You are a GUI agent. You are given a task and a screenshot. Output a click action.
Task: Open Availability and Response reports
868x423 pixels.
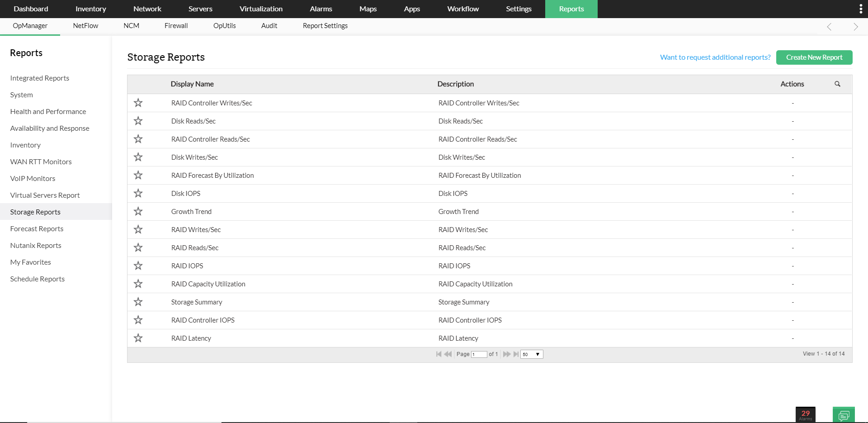pyautogui.click(x=50, y=128)
